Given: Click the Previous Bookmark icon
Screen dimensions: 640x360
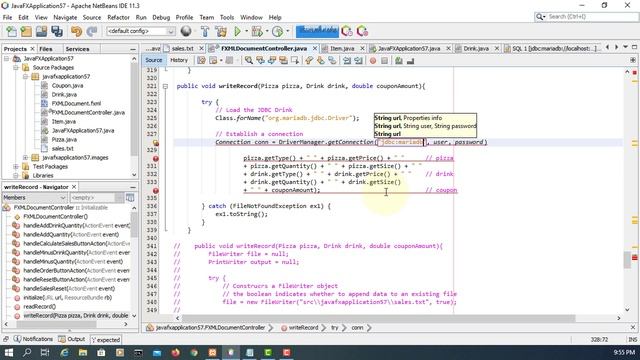Looking at the screenshot, I should pos(309,61).
